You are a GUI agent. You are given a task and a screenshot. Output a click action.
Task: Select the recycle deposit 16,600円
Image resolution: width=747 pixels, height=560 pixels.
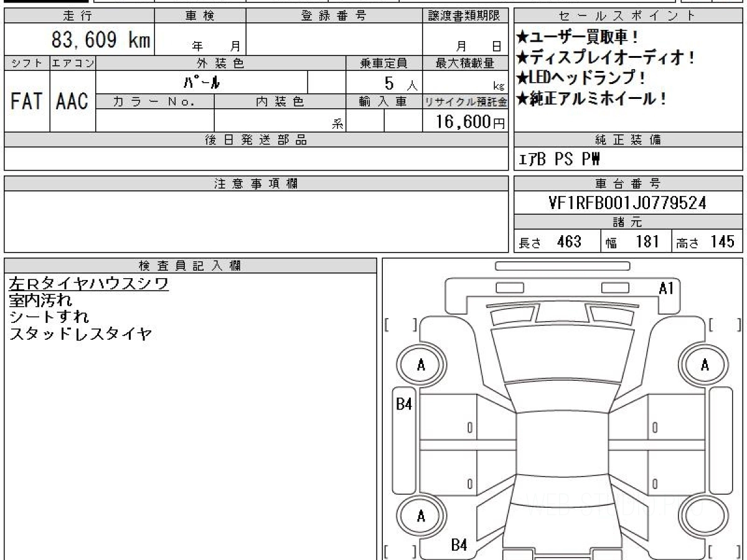click(470, 121)
